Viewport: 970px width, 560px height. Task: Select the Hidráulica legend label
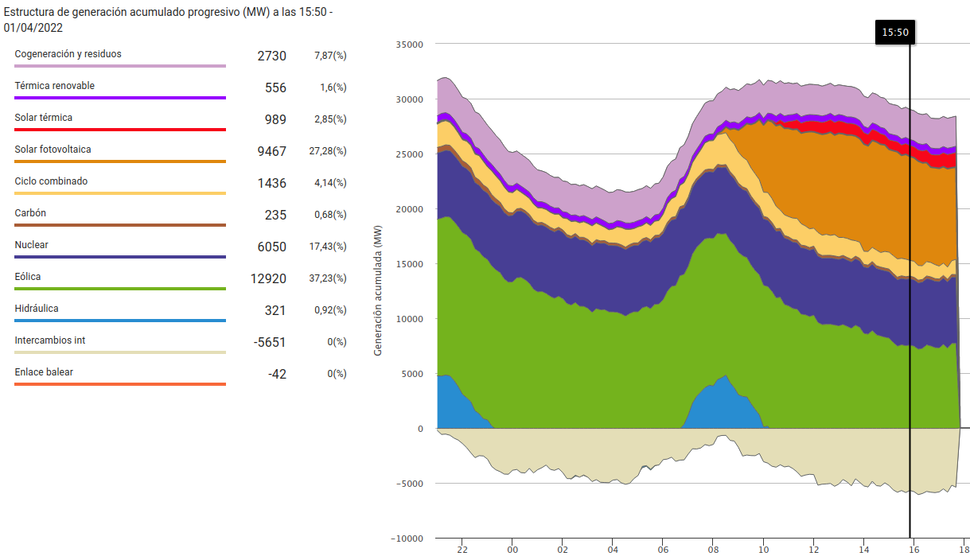(37, 309)
